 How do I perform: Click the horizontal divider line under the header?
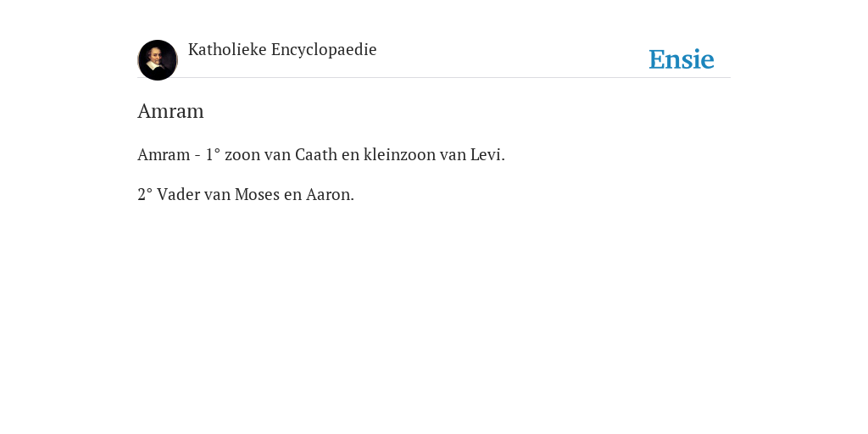point(434,77)
